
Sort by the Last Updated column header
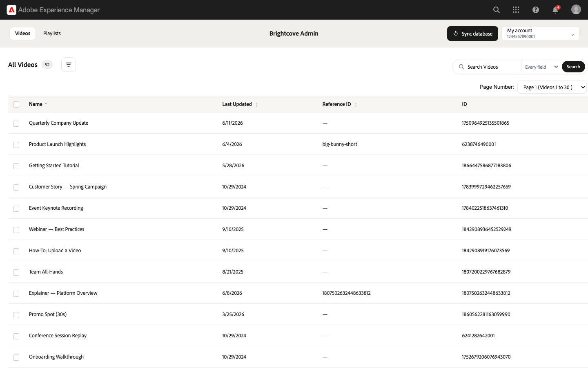click(237, 104)
